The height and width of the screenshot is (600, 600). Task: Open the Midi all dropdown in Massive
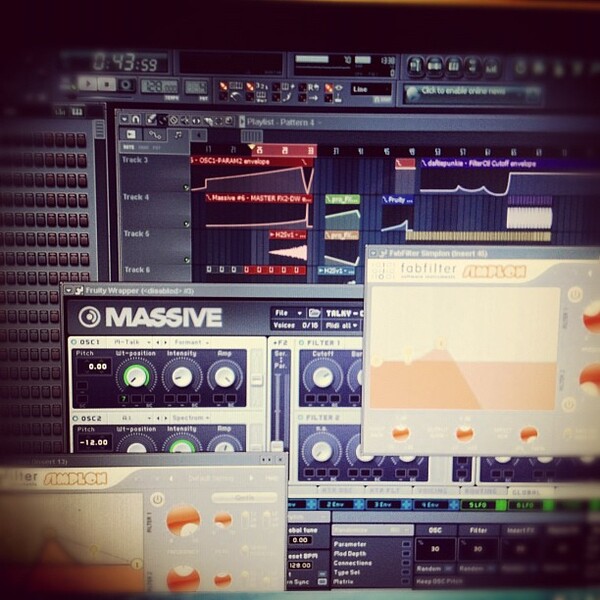coord(342,326)
